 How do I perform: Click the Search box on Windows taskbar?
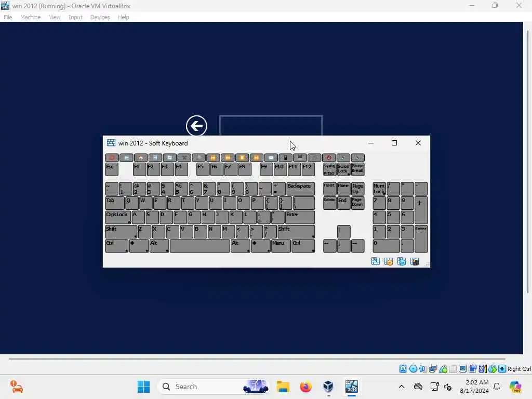coord(214,387)
